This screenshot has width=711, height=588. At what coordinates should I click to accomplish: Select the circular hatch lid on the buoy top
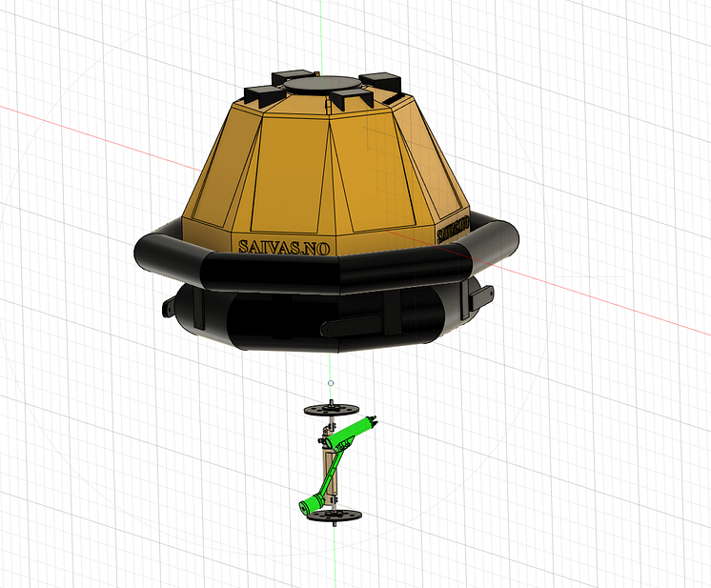(x=322, y=85)
